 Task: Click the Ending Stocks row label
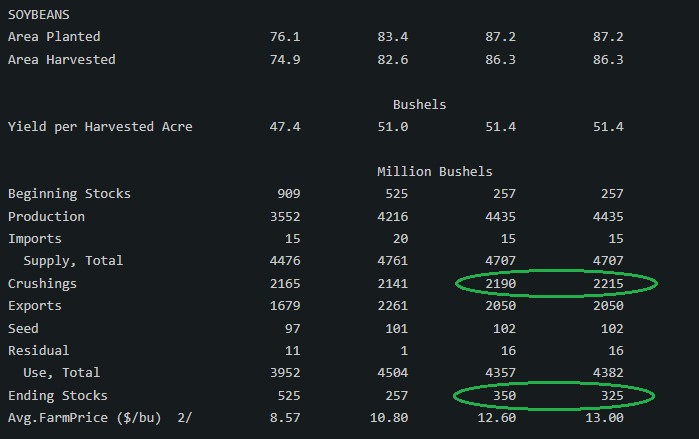pyautogui.click(x=58, y=396)
